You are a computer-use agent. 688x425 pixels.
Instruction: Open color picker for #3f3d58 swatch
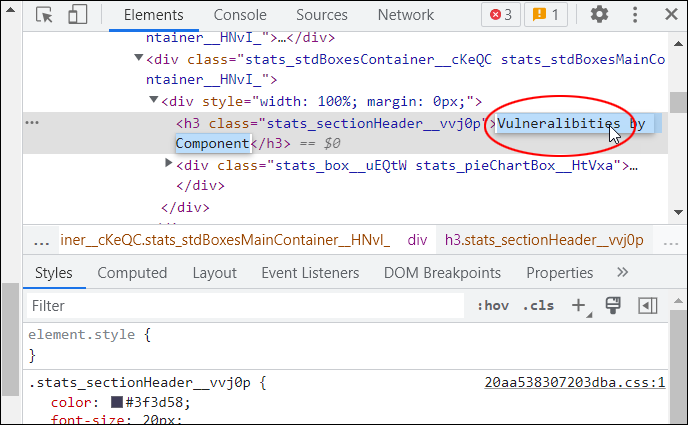tap(117, 402)
